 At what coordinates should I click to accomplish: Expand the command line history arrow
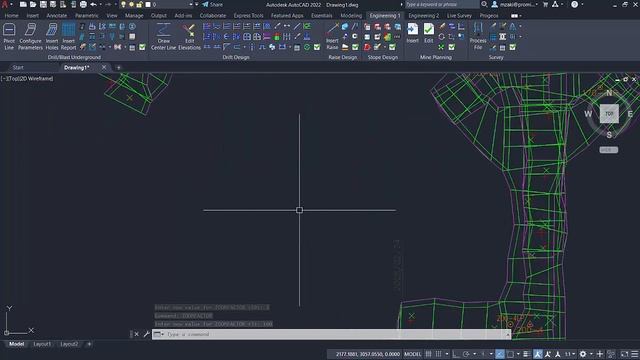click(x=508, y=334)
